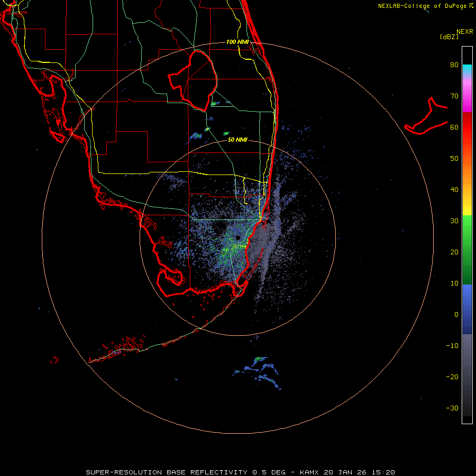
Task: Click the green band of the color bar
Action: 467,250
